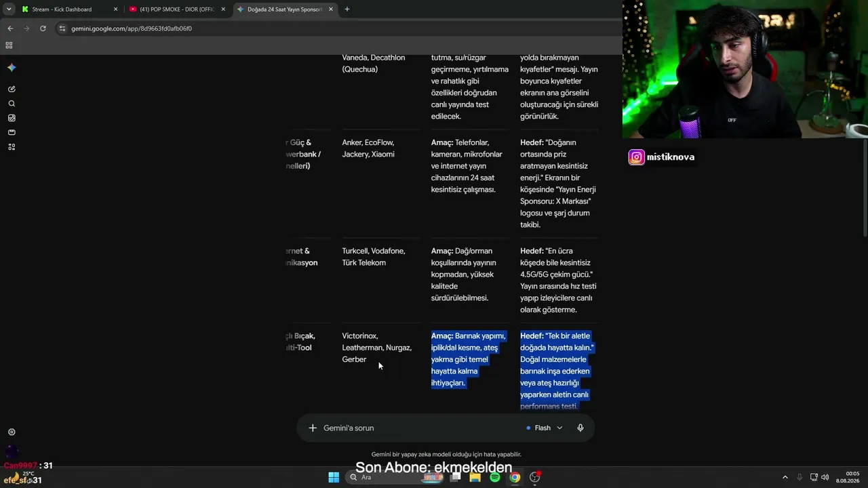This screenshot has width=868, height=488.
Task: Close the Stream - Kick Dashboard tab
Action: coord(115,9)
